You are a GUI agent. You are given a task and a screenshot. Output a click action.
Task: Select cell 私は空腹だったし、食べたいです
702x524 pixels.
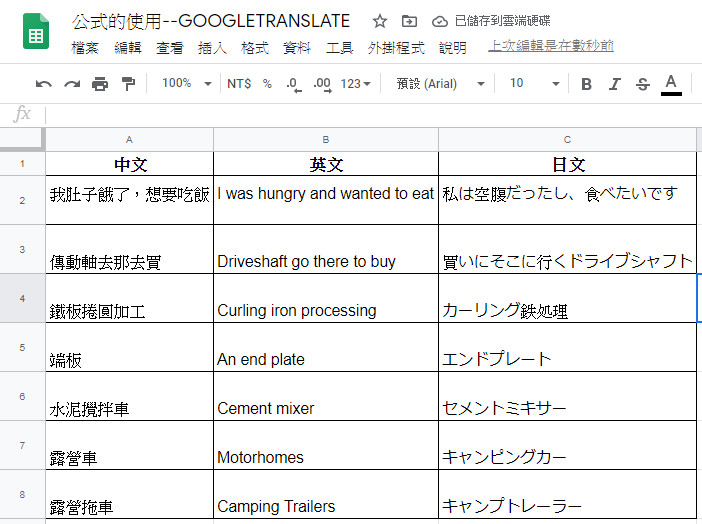(567, 200)
